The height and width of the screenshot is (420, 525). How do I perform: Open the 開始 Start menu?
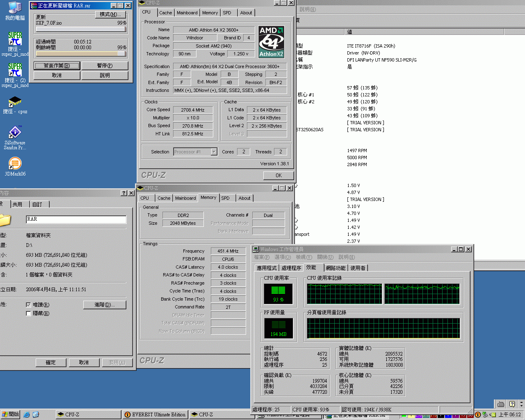click(x=10, y=415)
